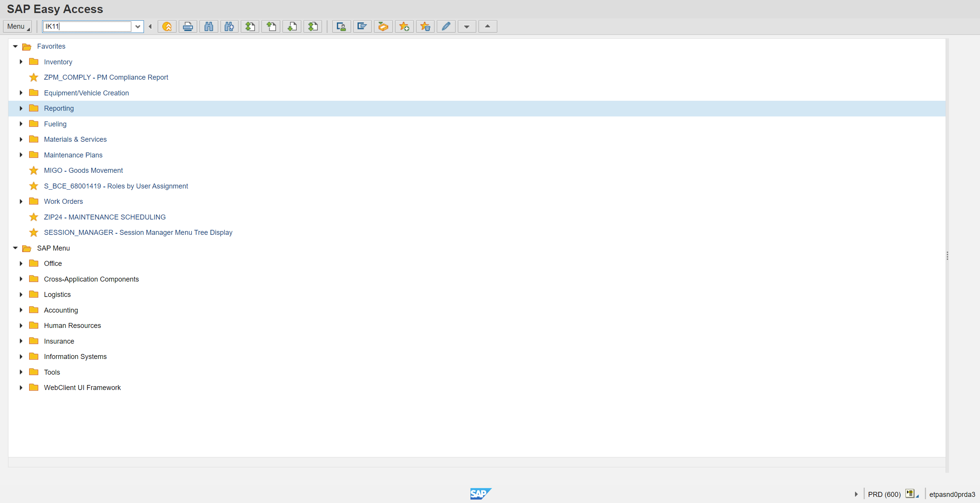Click the orange Exit/Log off icon
Viewport: 980px width, 503px height.
point(167,26)
